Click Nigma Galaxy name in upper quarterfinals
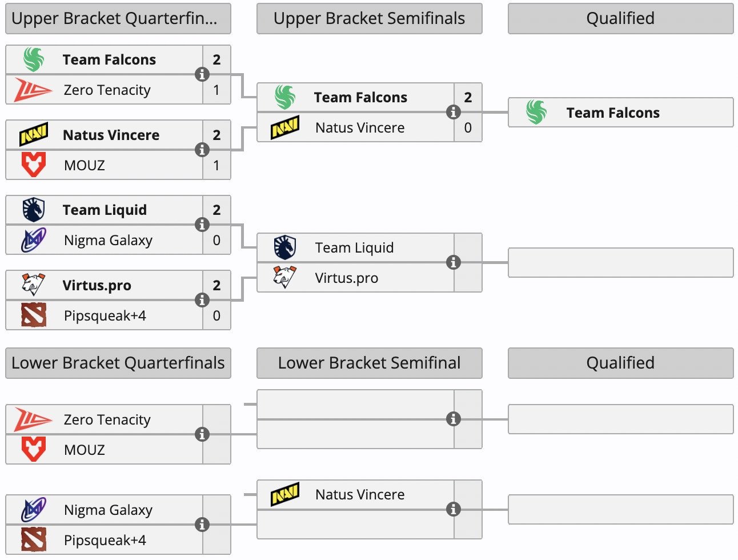The width and height of the screenshot is (738, 560). pyautogui.click(x=108, y=240)
